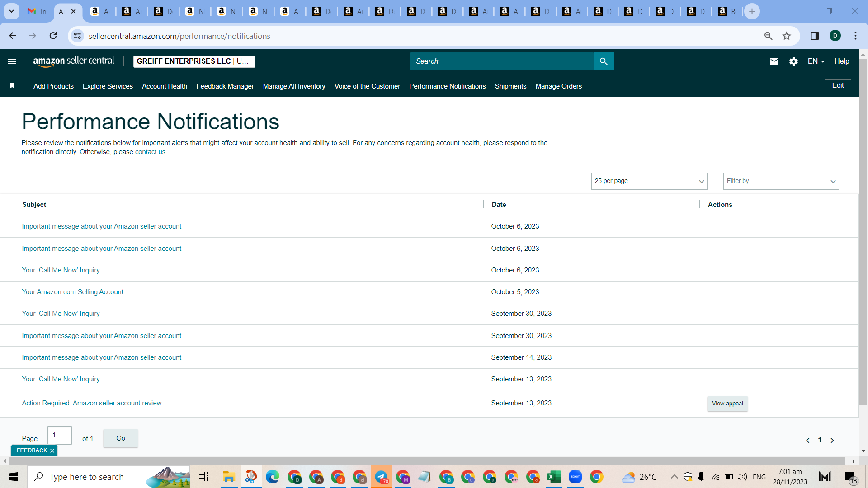This screenshot has width=868, height=488.
Task: View site information icon in address bar
Action: tap(78, 36)
